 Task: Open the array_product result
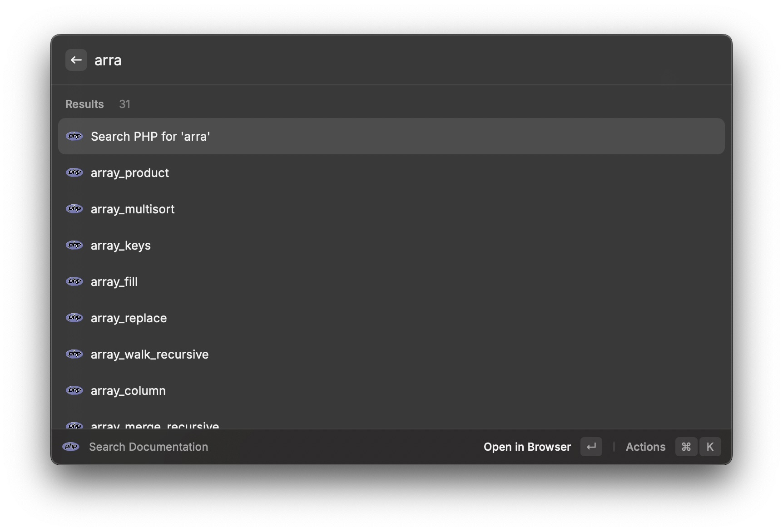click(x=391, y=172)
